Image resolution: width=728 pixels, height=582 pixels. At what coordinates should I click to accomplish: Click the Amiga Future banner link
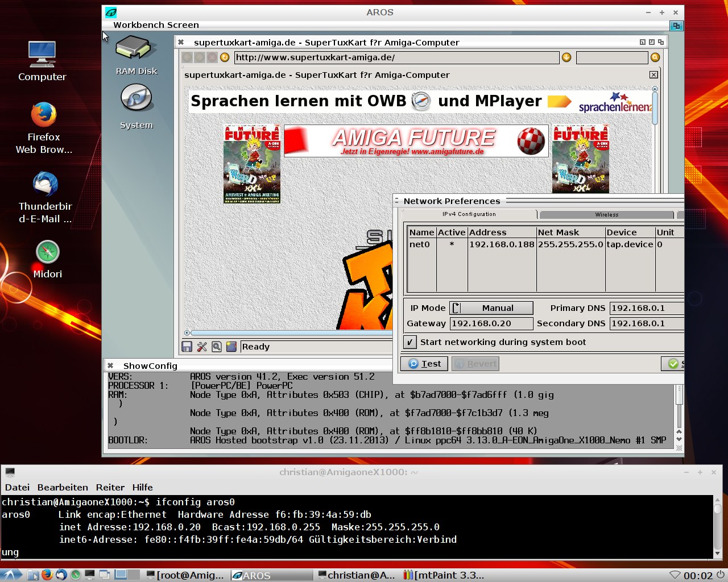tap(416, 141)
